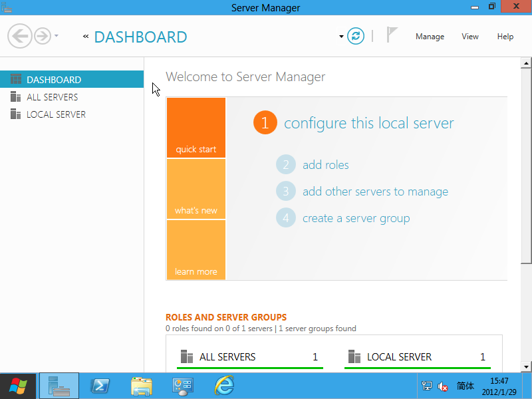The image size is (532, 399).
Task: Click add other servers to manage
Action: coord(375,192)
